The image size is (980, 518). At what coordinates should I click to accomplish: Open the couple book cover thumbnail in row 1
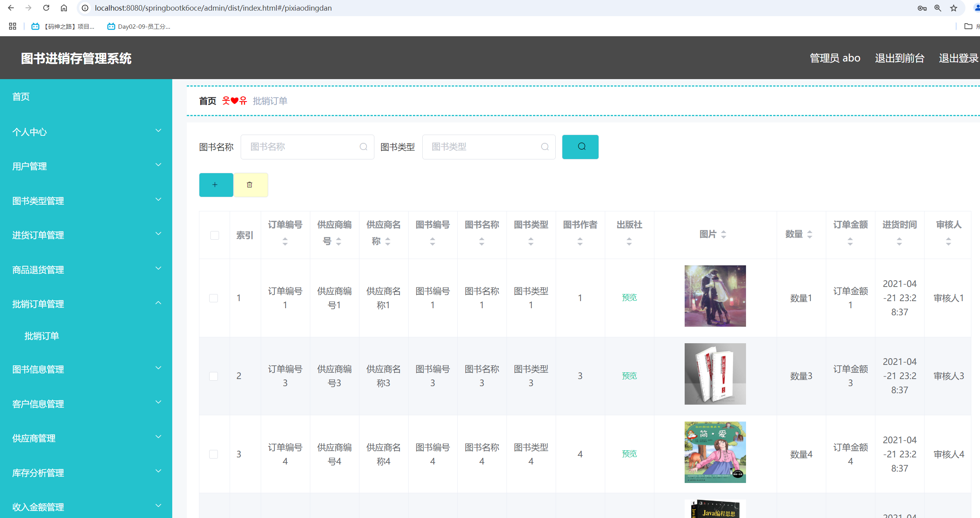point(715,296)
